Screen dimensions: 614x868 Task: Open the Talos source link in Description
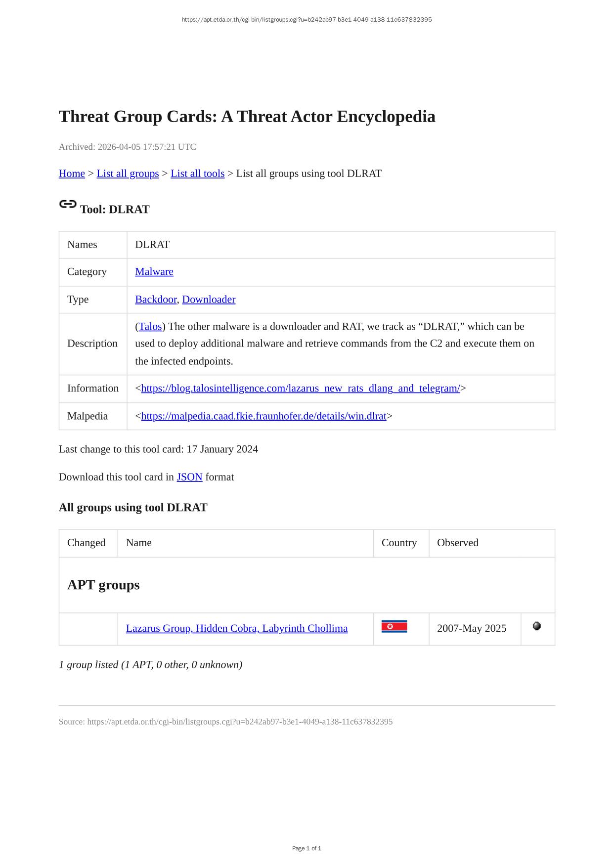click(150, 327)
